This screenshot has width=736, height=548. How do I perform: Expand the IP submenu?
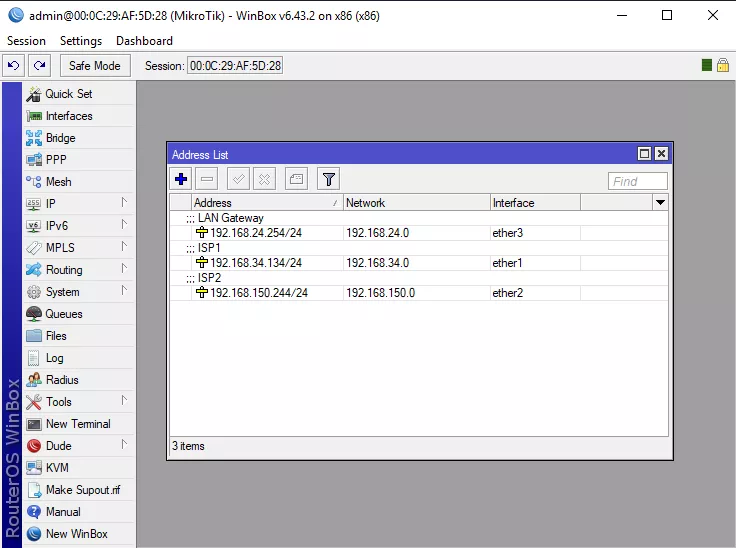(79, 204)
